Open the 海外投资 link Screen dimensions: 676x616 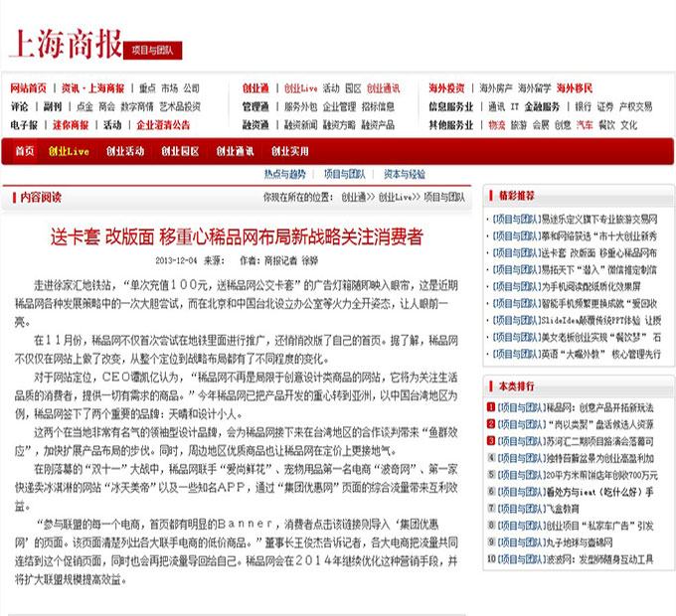click(446, 88)
